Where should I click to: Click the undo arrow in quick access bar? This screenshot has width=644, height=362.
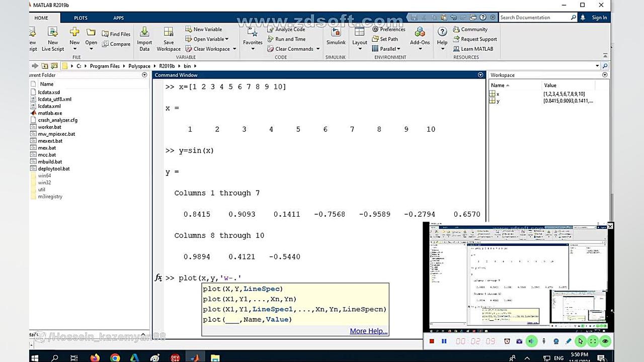[454, 18]
